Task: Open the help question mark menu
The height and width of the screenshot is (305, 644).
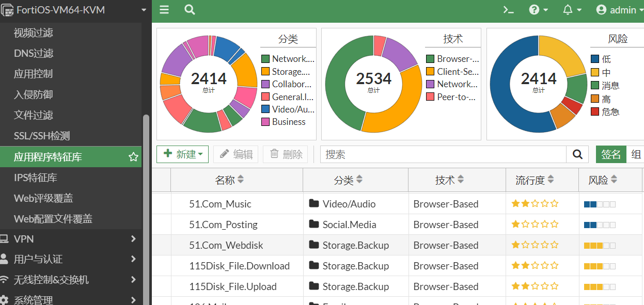Action: (x=538, y=10)
